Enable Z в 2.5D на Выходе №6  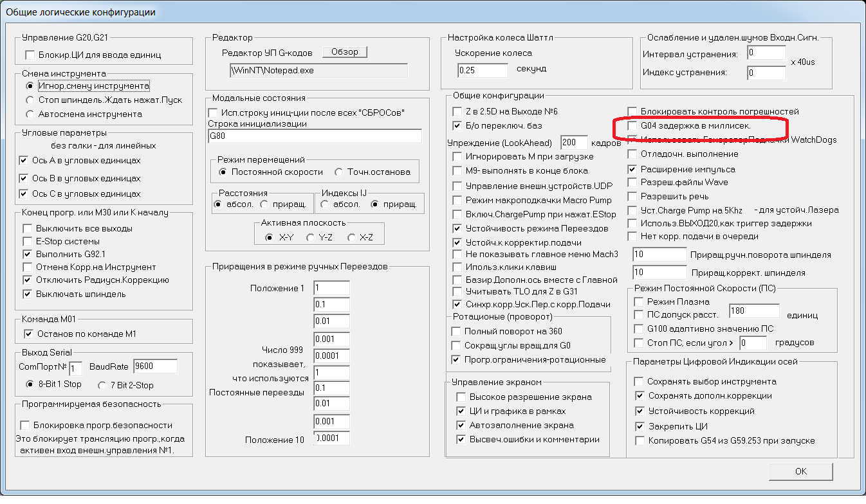[457, 111]
